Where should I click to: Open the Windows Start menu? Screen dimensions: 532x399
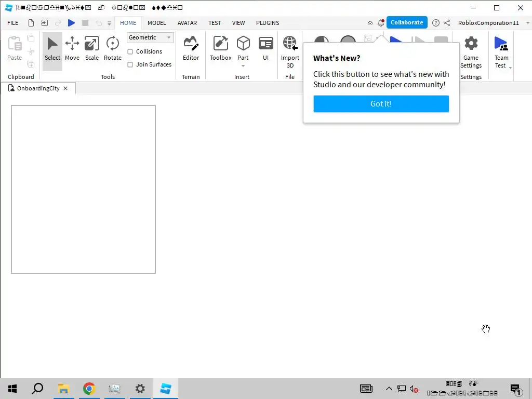tap(12, 389)
